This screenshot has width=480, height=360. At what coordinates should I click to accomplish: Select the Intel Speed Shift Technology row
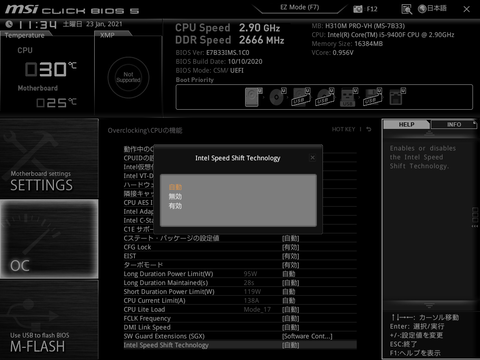[x=240, y=345]
